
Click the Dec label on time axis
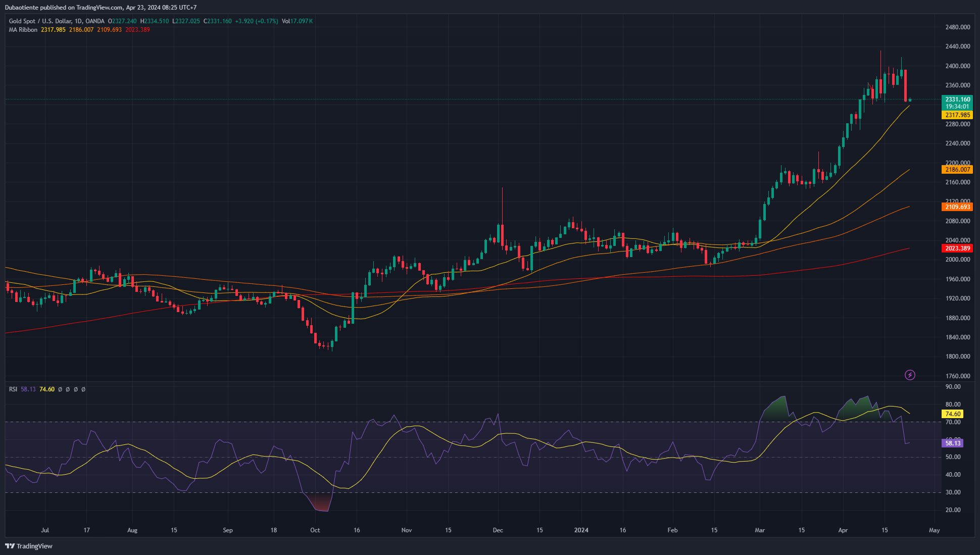[x=498, y=530]
